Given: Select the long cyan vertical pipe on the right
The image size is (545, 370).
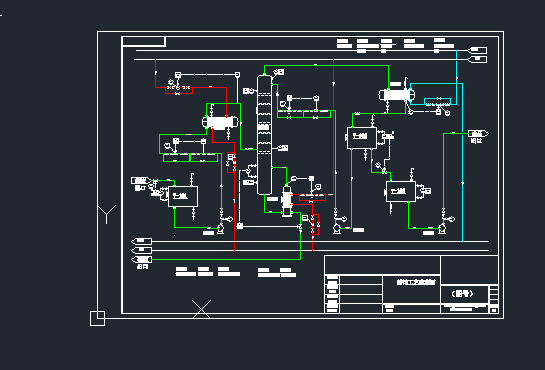Looking at the screenshot, I should tap(463, 162).
